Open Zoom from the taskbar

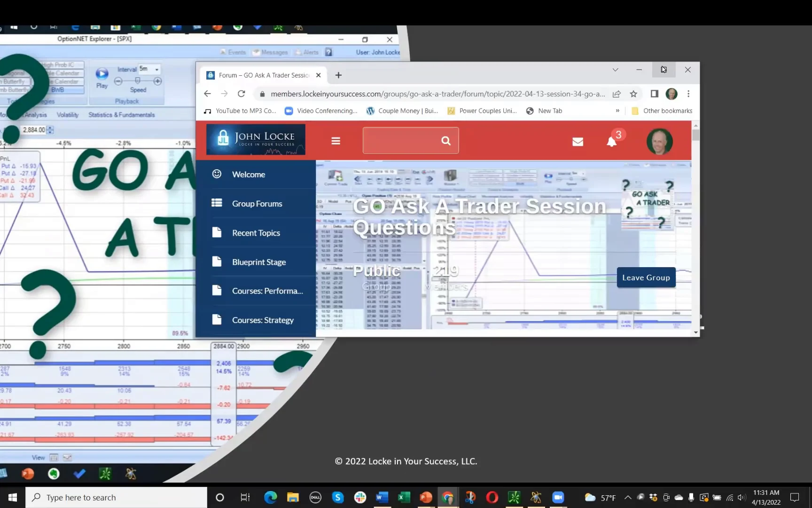click(558, 497)
